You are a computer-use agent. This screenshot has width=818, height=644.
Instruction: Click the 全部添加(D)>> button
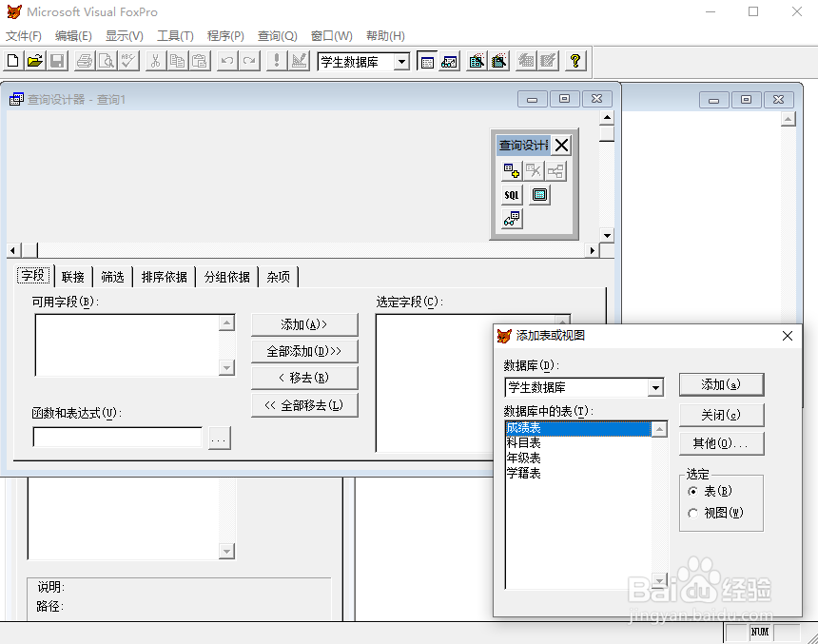click(304, 351)
